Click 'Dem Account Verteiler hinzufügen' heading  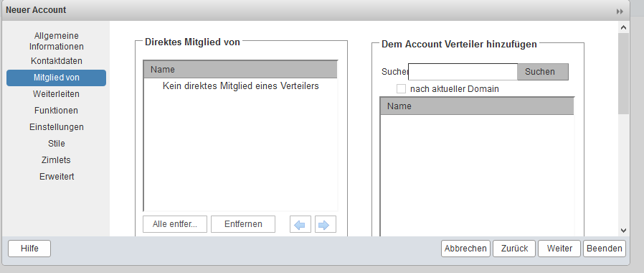[459, 44]
